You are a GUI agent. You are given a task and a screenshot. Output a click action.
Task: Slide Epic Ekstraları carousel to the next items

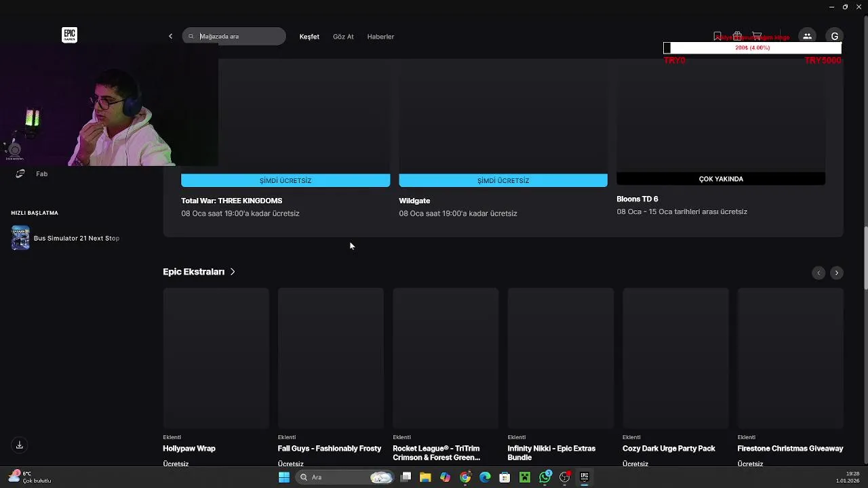click(x=837, y=272)
